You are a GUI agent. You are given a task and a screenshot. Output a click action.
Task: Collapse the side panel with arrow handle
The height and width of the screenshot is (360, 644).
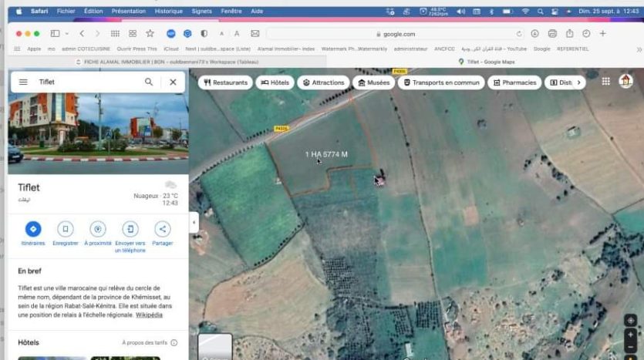pos(194,223)
